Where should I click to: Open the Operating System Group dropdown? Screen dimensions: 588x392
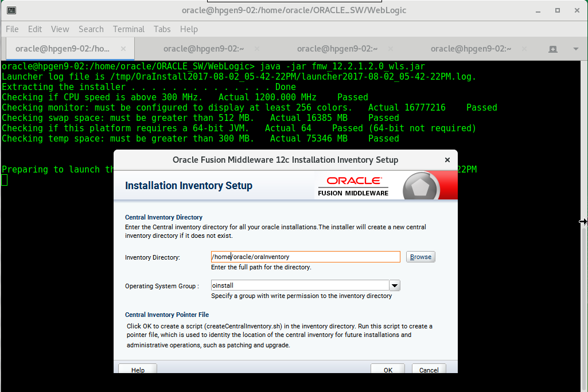point(394,285)
